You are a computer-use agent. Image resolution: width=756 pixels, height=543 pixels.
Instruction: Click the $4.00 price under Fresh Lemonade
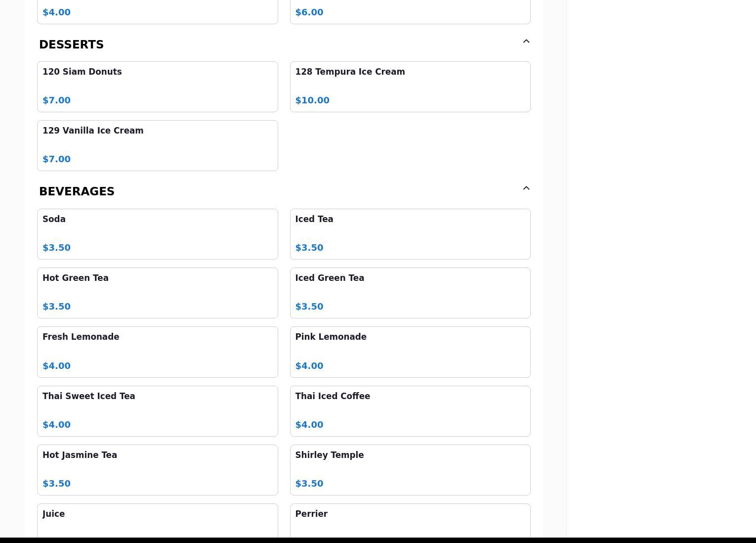[56, 366]
